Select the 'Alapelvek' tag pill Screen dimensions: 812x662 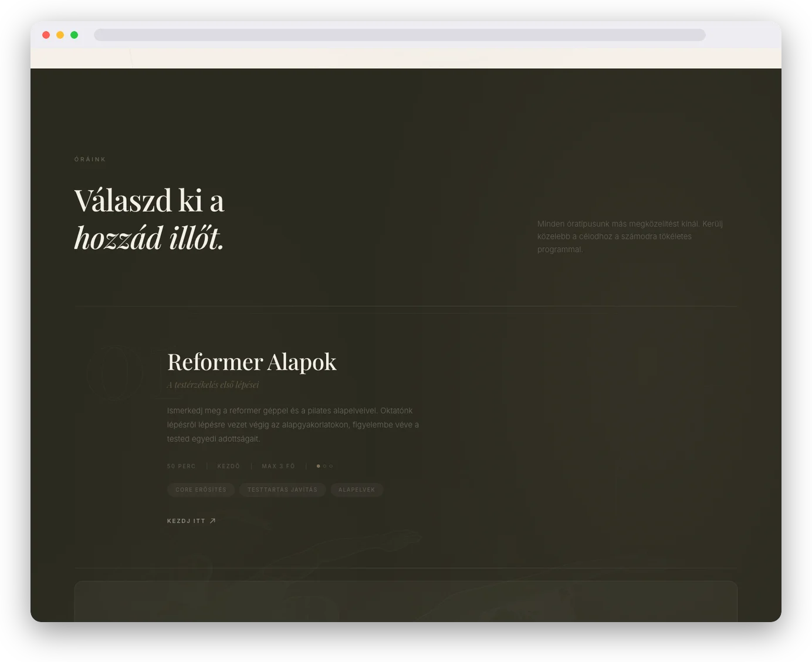pyautogui.click(x=357, y=489)
